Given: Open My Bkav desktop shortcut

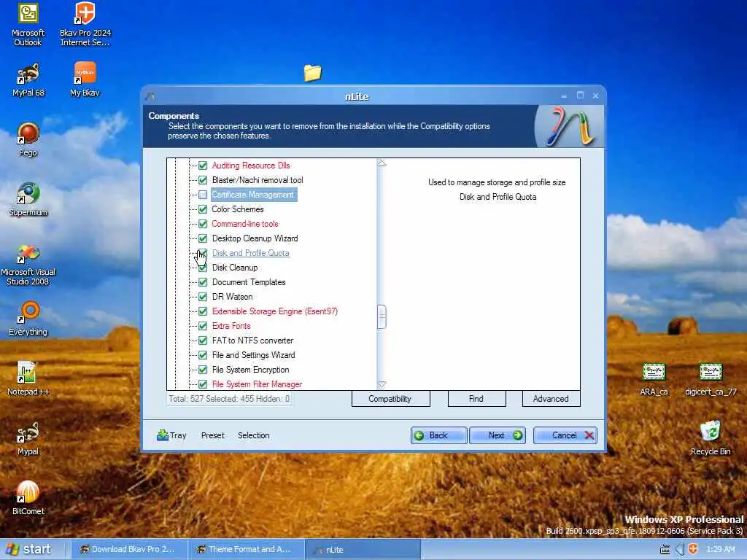Looking at the screenshot, I should 85,79.
